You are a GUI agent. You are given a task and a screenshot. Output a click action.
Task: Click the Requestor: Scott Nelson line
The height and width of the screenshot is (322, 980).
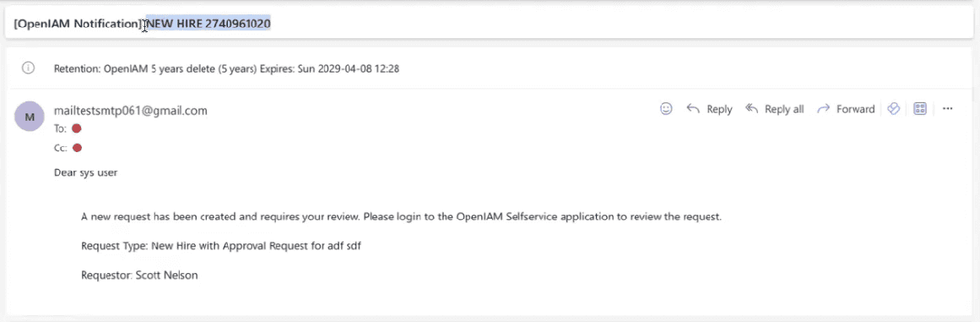[x=139, y=276]
